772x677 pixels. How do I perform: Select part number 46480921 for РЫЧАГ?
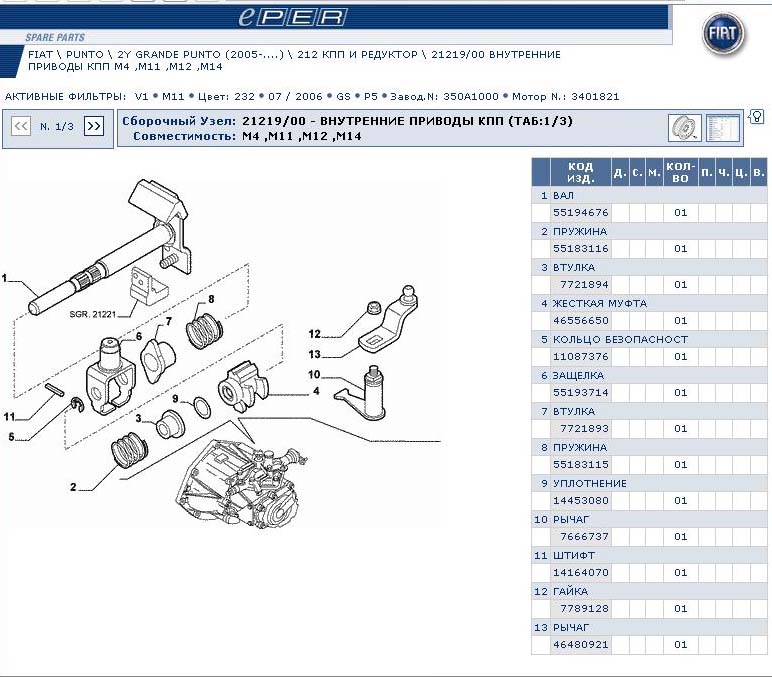coord(580,645)
